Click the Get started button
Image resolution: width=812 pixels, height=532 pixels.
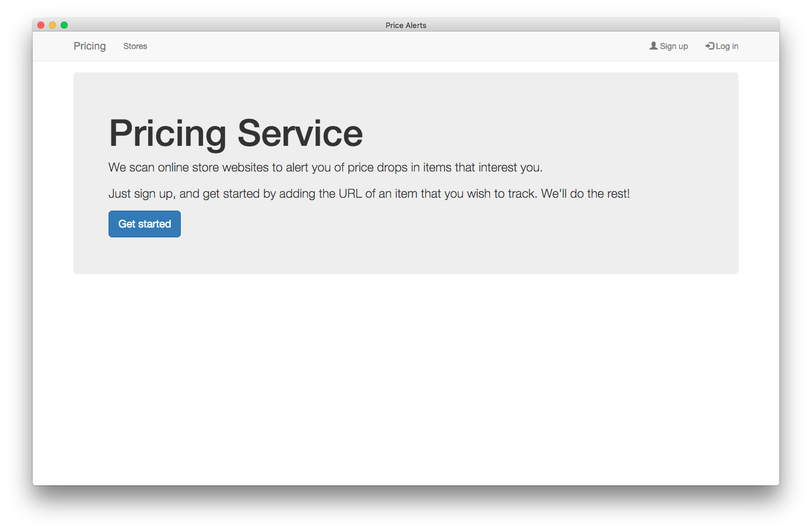click(x=145, y=224)
